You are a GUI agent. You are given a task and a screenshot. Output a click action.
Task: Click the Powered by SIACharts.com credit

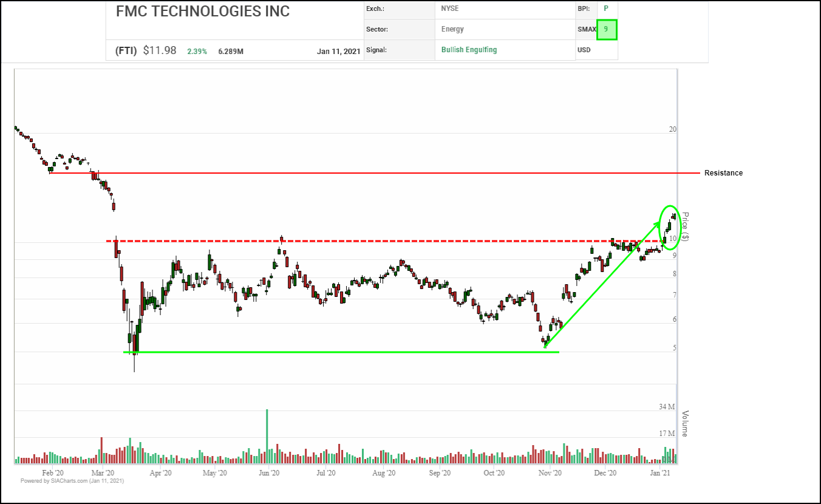point(72,481)
